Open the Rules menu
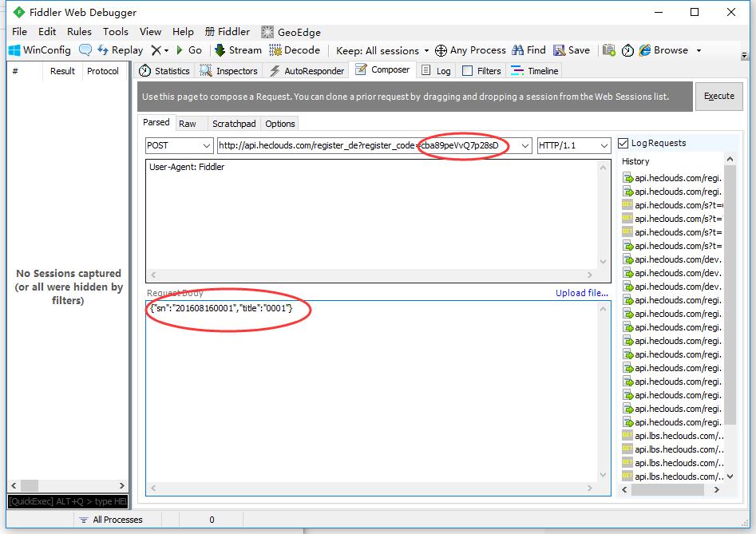756x534 pixels. pos(79,32)
